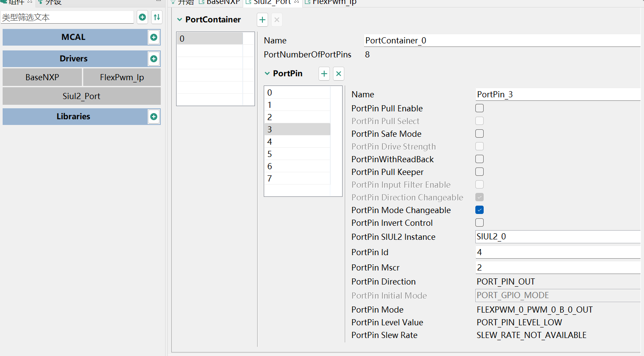Click the plus icon on the Libraries header
The width and height of the screenshot is (644, 356).
153,116
